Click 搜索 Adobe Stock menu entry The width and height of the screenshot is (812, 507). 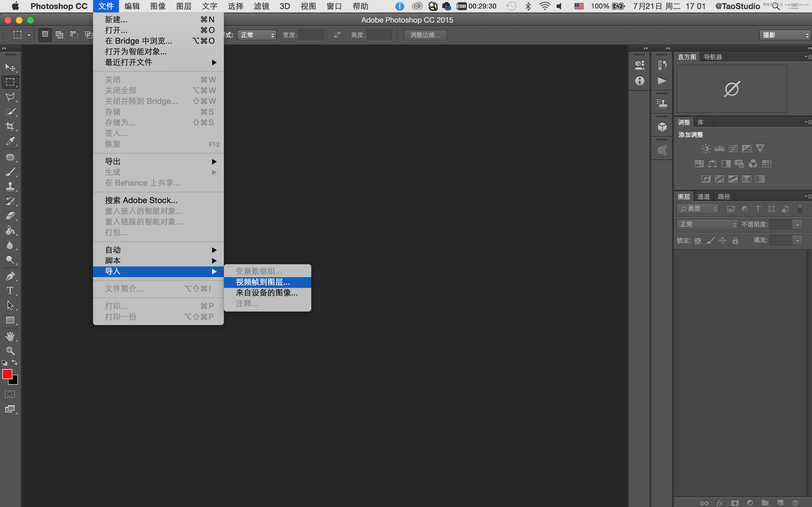pos(141,200)
